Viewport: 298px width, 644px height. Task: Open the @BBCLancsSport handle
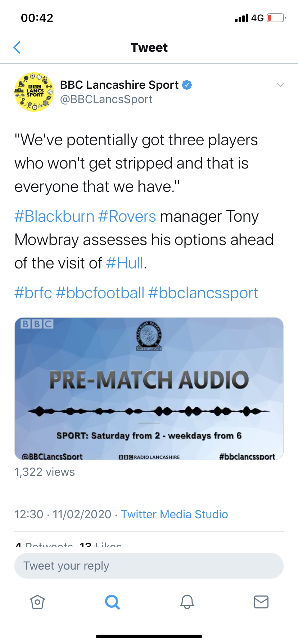pyautogui.click(x=106, y=100)
